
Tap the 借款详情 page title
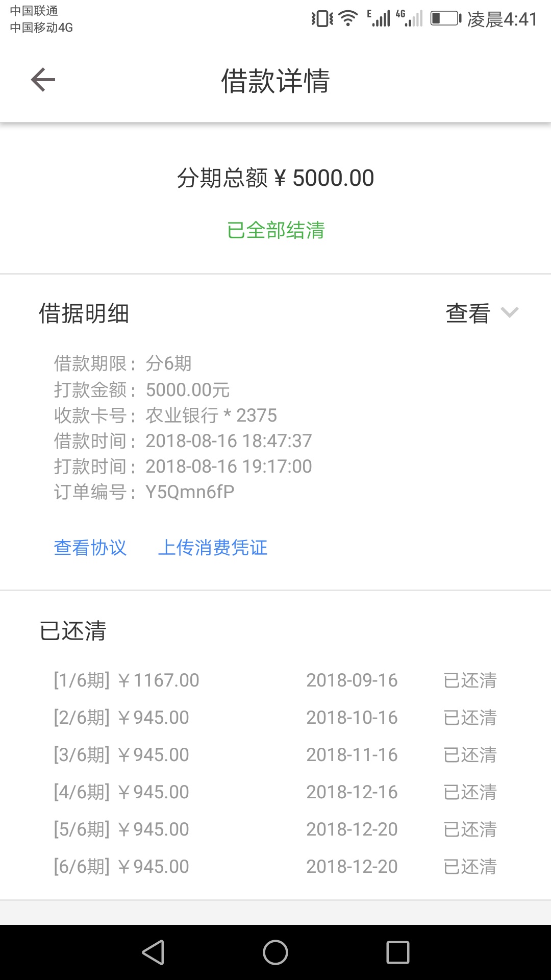click(275, 81)
